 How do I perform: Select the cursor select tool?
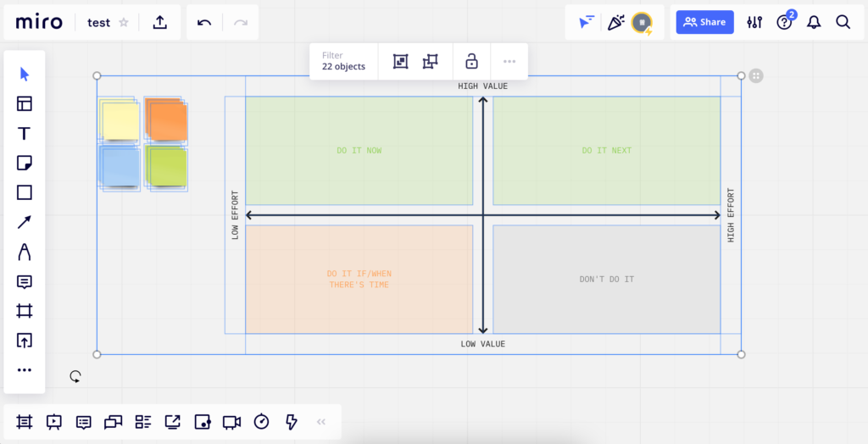tap(25, 75)
